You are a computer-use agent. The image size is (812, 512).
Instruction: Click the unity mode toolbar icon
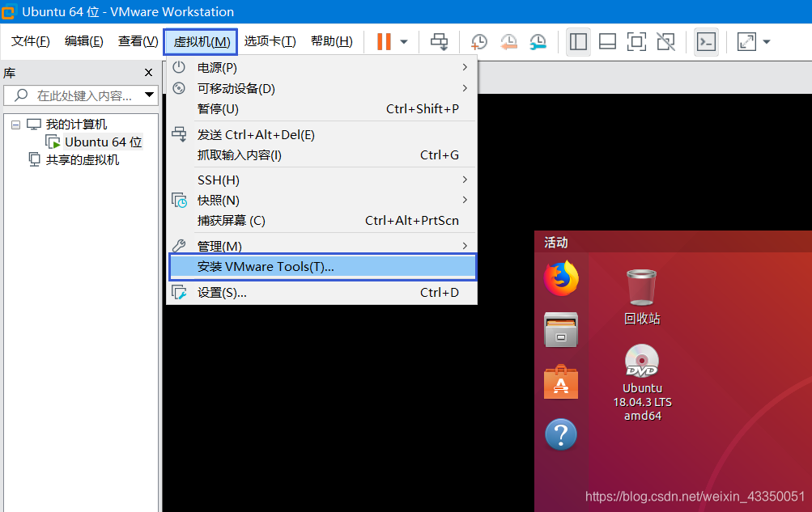666,42
